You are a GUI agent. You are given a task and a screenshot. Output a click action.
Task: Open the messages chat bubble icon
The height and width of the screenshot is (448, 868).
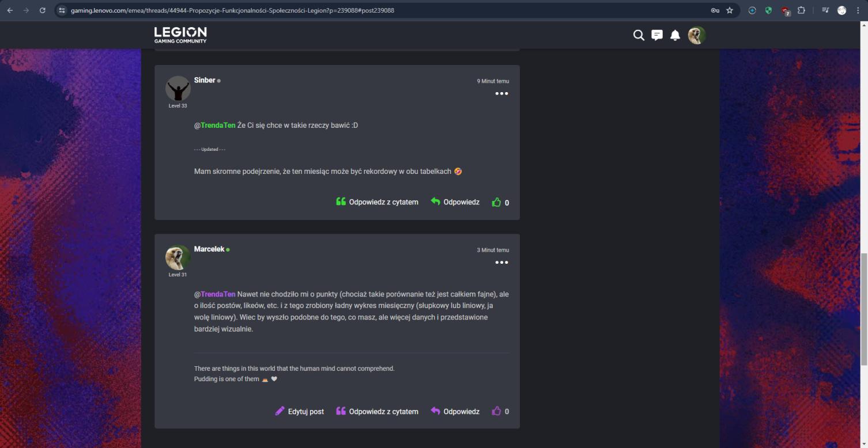click(x=656, y=35)
